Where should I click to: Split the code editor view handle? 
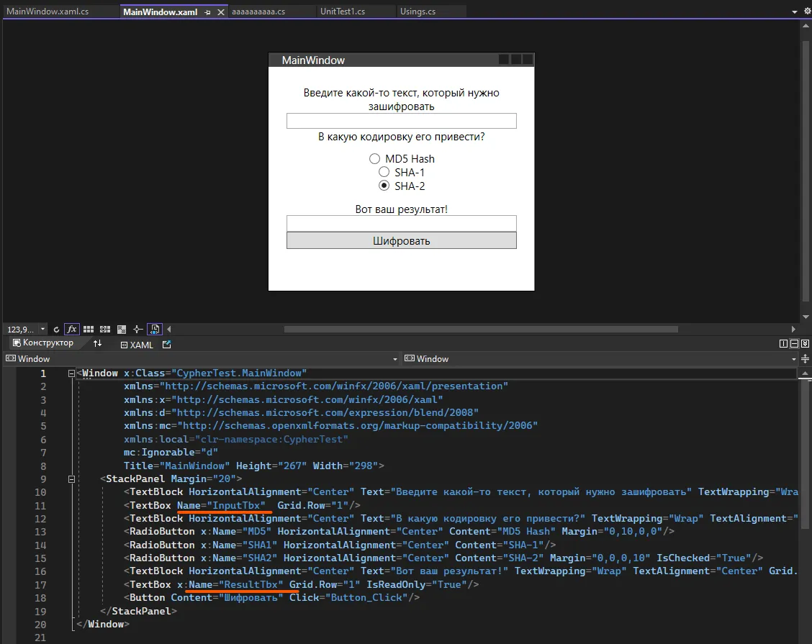point(805,359)
